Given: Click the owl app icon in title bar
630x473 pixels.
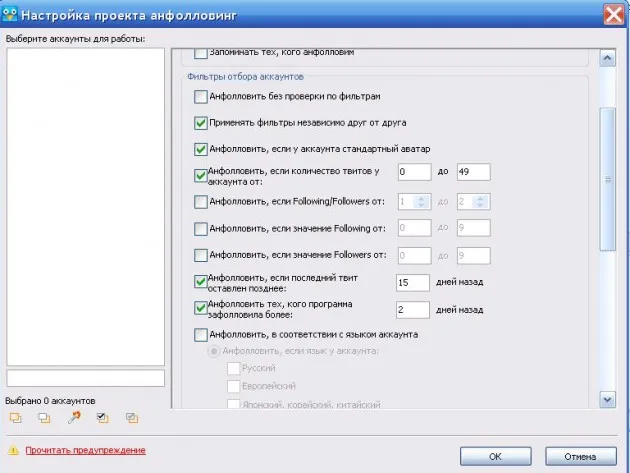Looking at the screenshot, I should click(10, 14).
